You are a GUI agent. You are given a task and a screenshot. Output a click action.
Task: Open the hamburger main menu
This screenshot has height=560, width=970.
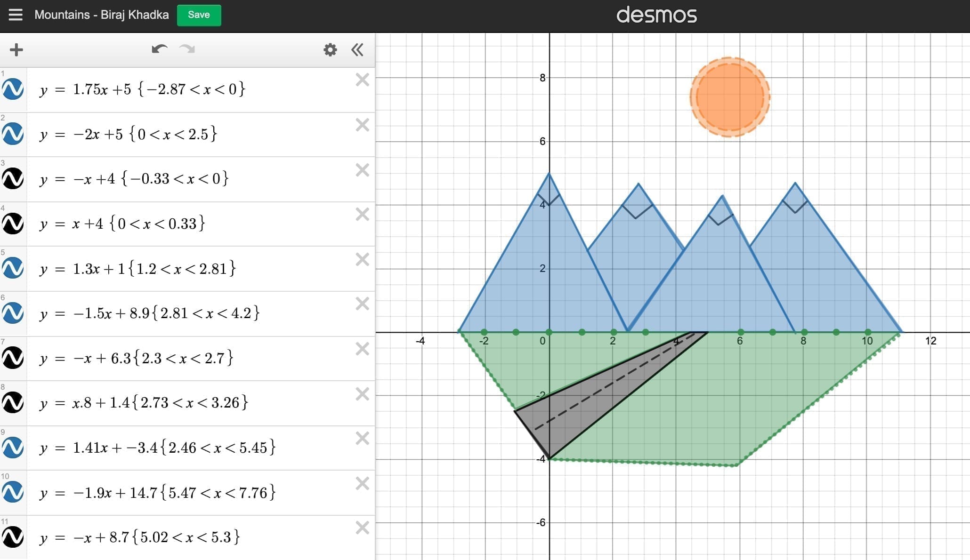pyautogui.click(x=16, y=15)
